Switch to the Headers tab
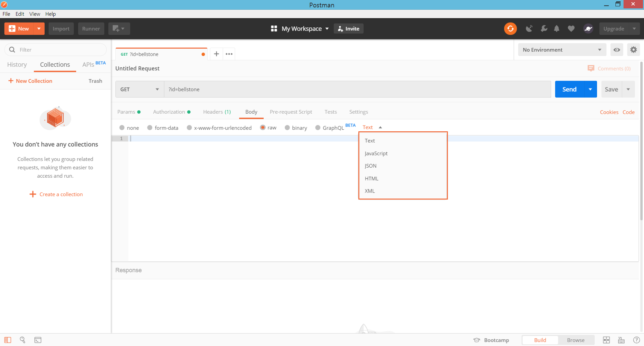This screenshot has height=346, width=644. pos(217,112)
